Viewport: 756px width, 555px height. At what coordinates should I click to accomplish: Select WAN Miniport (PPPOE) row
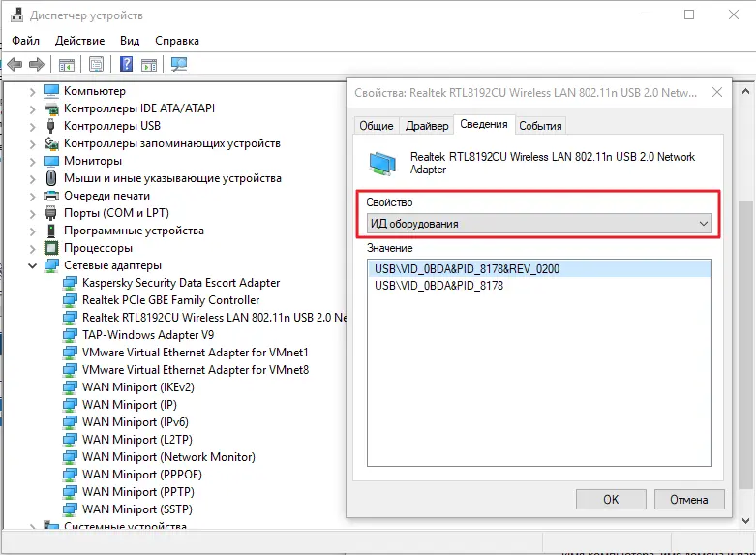pyautogui.click(x=141, y=475)
